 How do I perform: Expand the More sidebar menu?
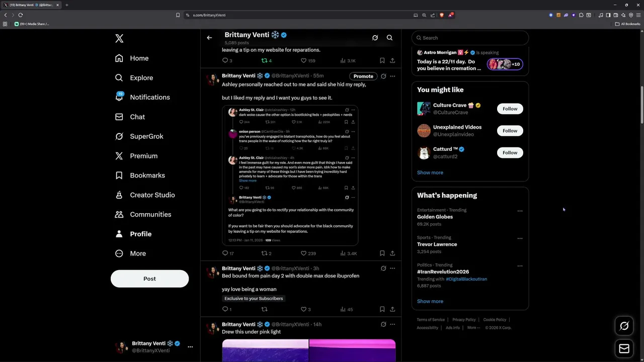pos(130,253)
